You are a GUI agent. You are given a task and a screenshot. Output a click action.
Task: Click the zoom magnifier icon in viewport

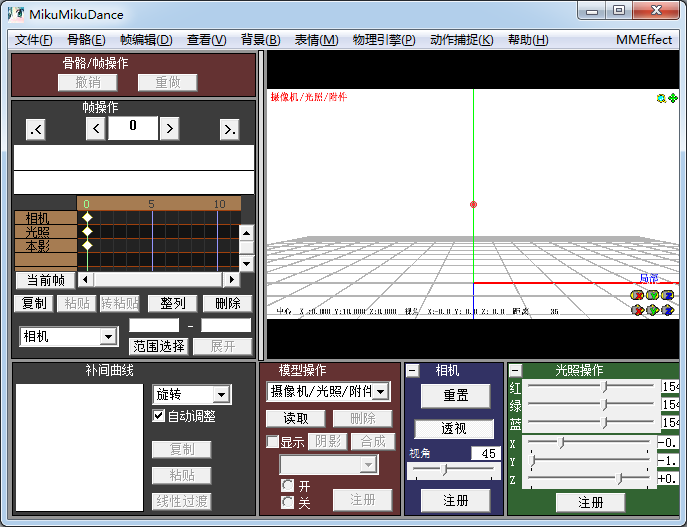tap(661, 98)
